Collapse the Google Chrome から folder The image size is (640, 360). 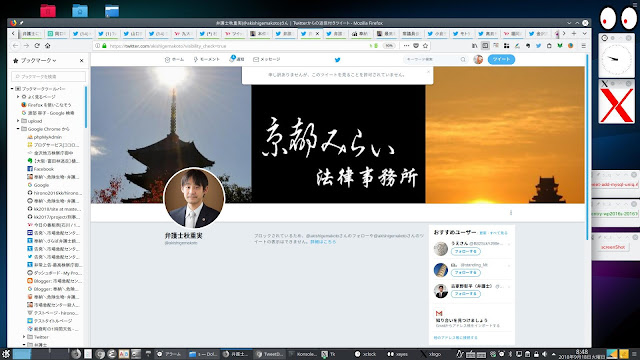click(x=18, y=129)
